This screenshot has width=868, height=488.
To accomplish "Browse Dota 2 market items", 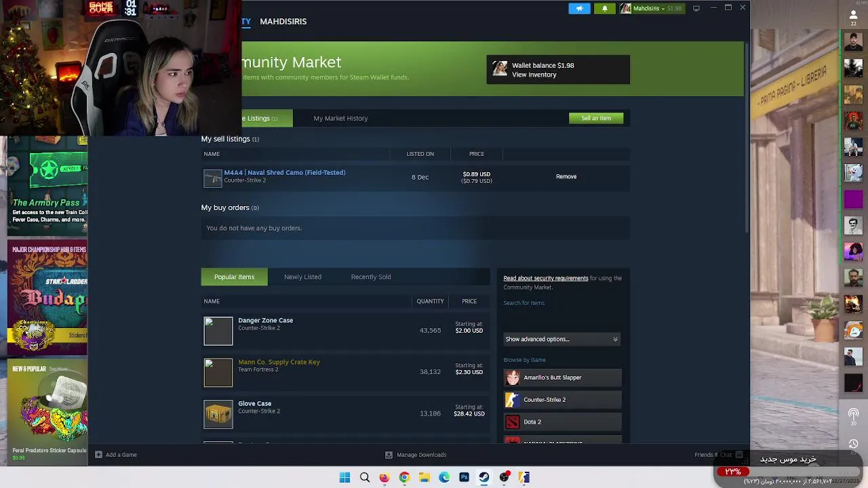I will tap(562, 422).
